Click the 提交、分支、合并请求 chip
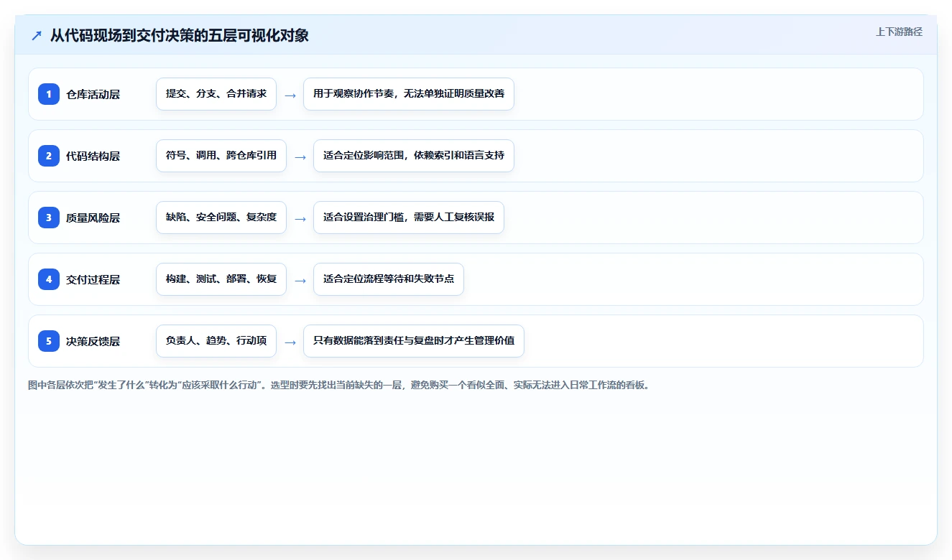The width and height of the screenshot is (952, 560). pos(216,94)
